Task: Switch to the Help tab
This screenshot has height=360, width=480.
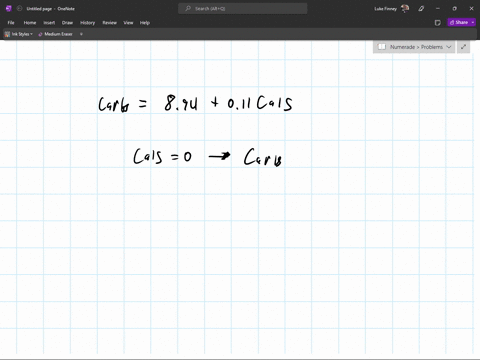Action: coord(145,23)
